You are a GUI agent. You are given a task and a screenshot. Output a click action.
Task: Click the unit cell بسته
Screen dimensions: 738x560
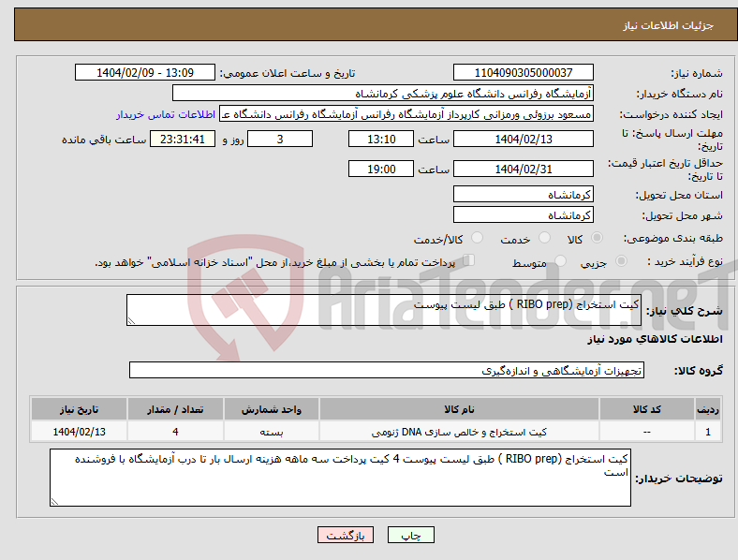(272, 432)
